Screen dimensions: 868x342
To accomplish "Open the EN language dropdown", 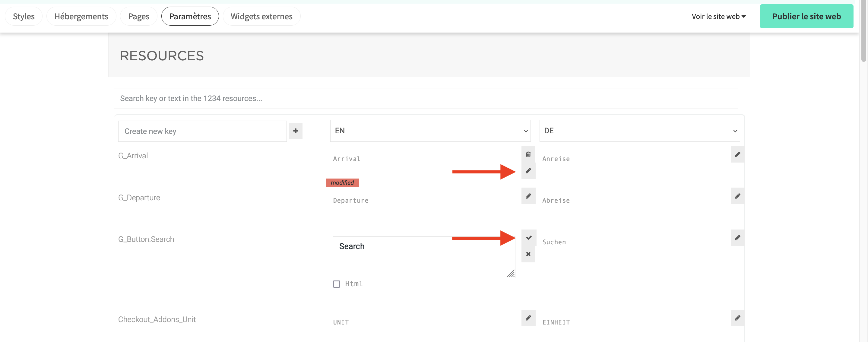I will click(430, 131).
